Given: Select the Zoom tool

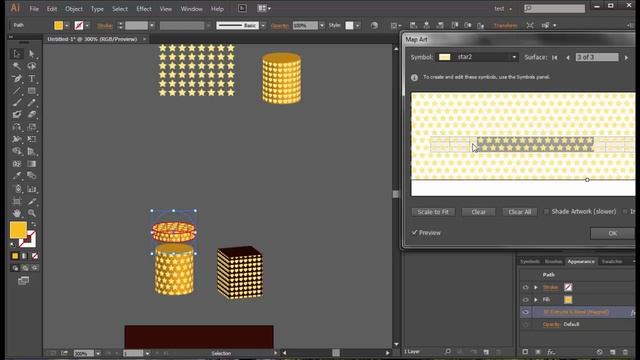Looking at the screenshot, I should coord(31,213).
